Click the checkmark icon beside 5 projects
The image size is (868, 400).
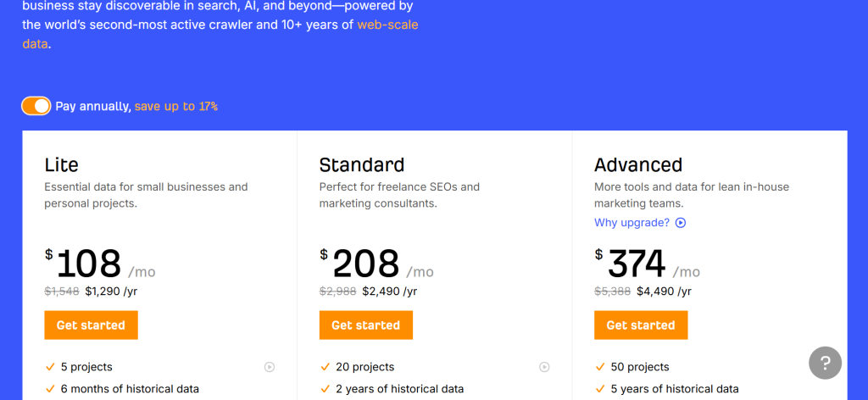click(x=50, y=367)
